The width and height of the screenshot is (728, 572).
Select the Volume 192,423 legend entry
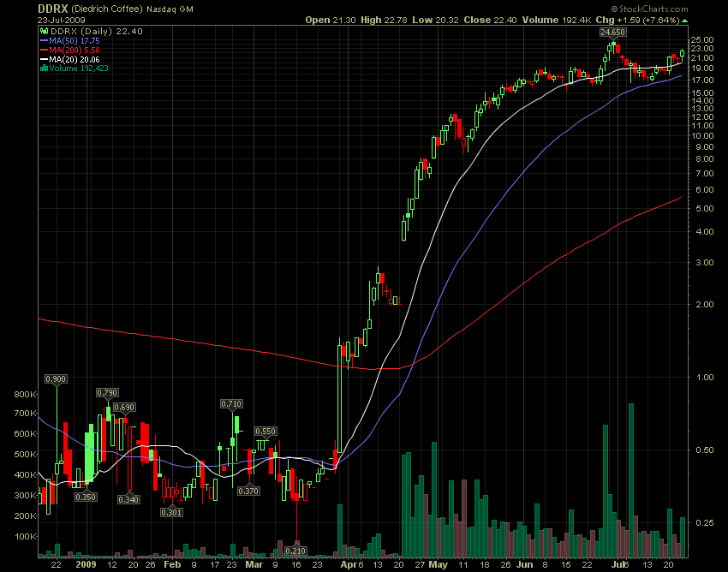(75, 69)
